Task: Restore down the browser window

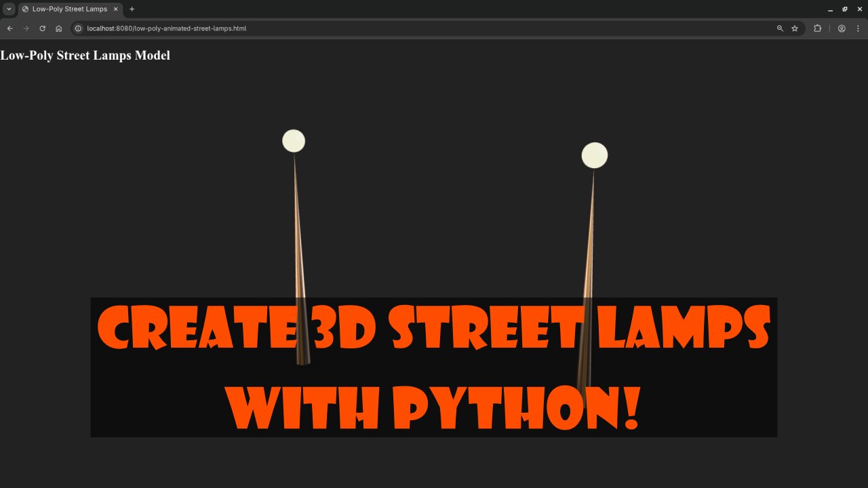Action: [845, 9]
